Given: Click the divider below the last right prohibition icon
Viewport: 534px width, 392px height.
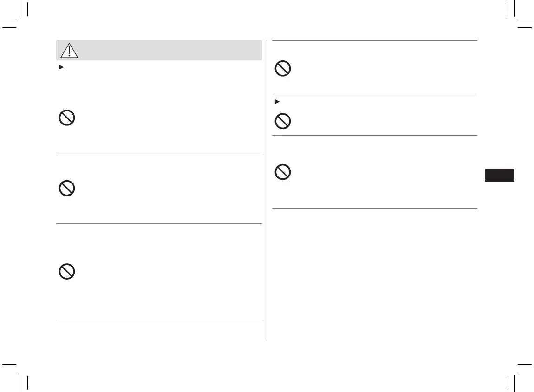Looking at the screenshot, I should tap(374, 208).
